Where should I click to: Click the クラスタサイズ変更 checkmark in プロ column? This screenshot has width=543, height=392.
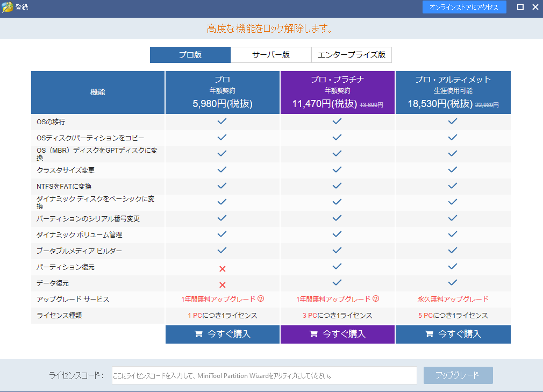[222, 170]
